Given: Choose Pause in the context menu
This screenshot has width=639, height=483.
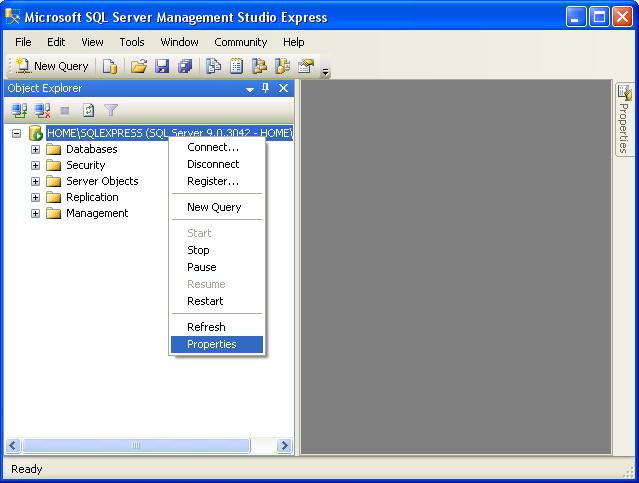Looking at the screenshot, I should pos(217,267).
